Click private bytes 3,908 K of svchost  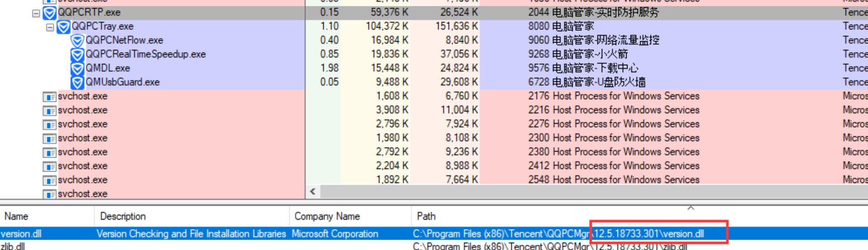(x=392, y=110)
